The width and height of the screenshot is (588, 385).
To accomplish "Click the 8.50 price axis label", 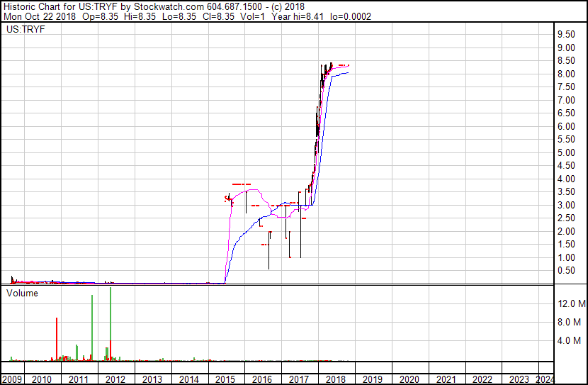I will coord(566,61).
